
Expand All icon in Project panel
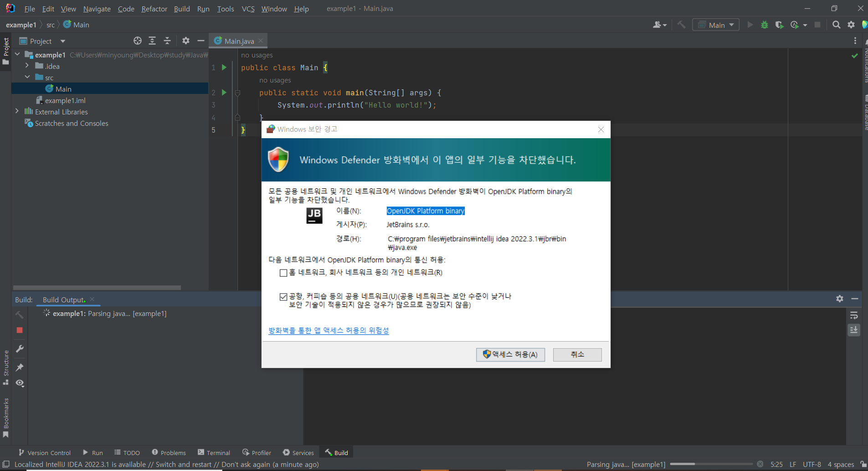click(152, 41)
